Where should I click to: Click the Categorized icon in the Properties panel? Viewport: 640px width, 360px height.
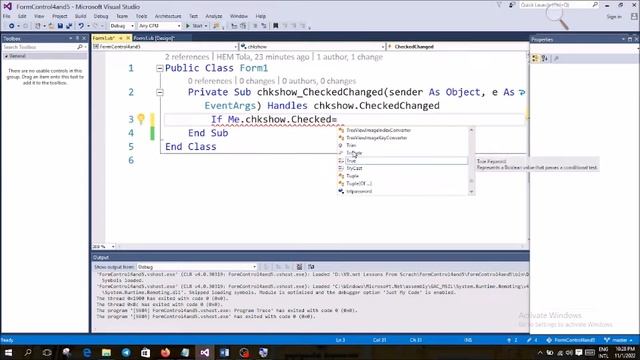tap(535, 58)
